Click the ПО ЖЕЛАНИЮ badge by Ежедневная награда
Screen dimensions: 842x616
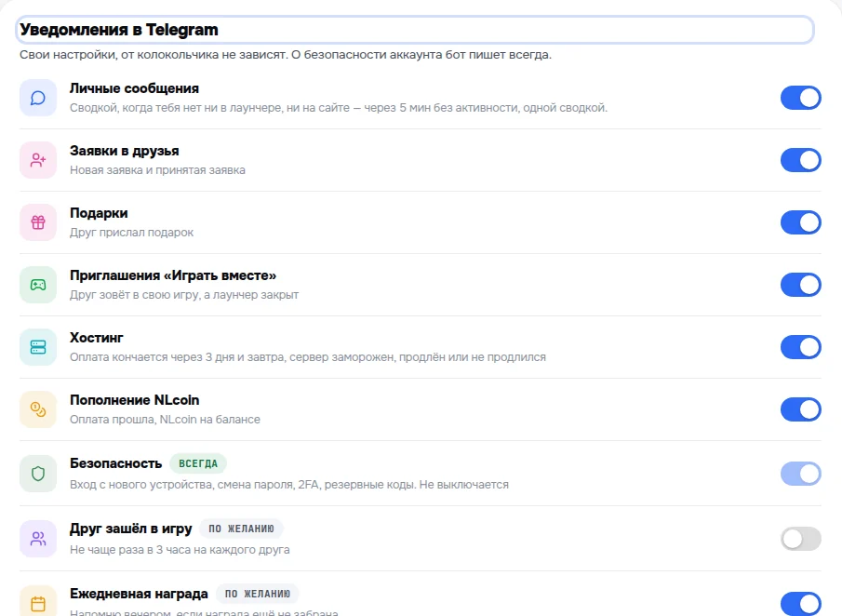(257, 594)
